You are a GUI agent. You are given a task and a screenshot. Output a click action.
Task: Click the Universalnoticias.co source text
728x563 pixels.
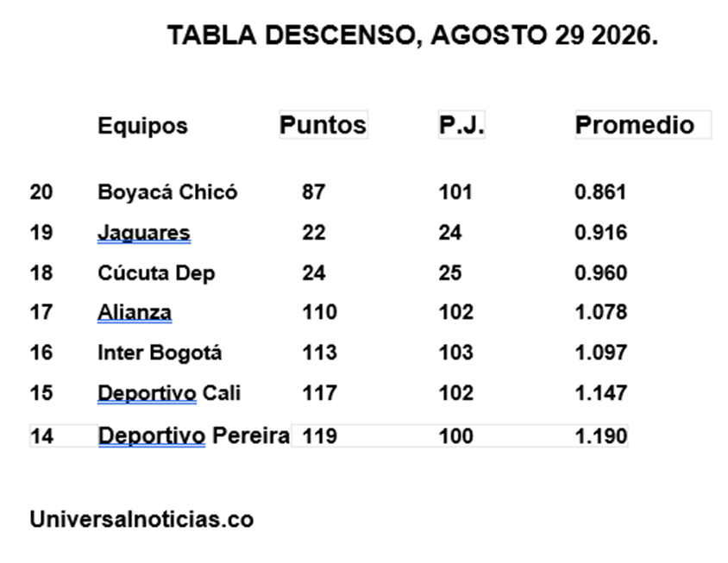141,519
